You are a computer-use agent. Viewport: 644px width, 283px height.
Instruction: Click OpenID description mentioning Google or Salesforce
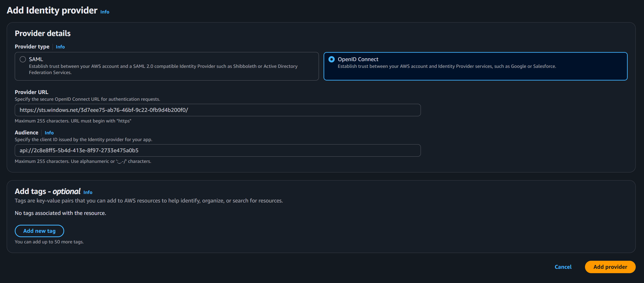click(x=447, y=66)
